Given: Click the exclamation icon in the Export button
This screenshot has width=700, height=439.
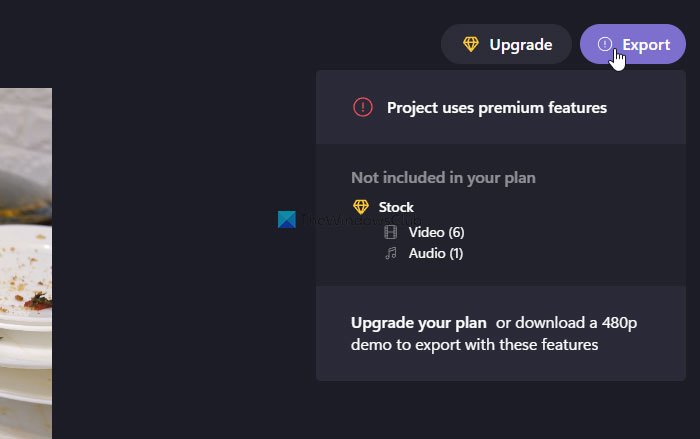Looking at the screenshot, I should pyautogui.click(x=604, y=44).
